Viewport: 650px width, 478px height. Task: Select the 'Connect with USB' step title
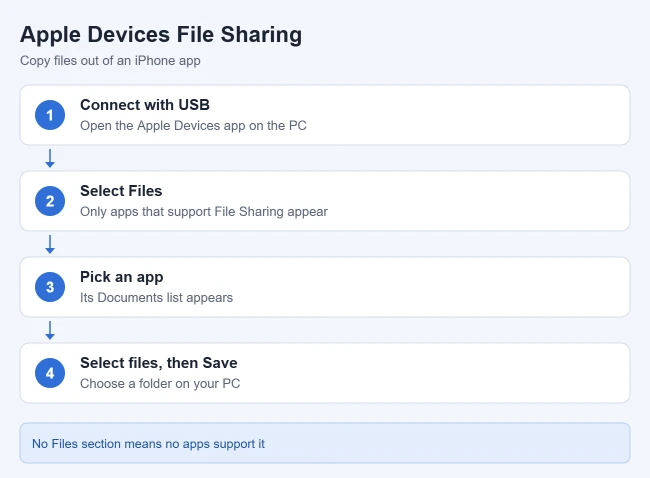pyautogui.click(x=145, y=105)
